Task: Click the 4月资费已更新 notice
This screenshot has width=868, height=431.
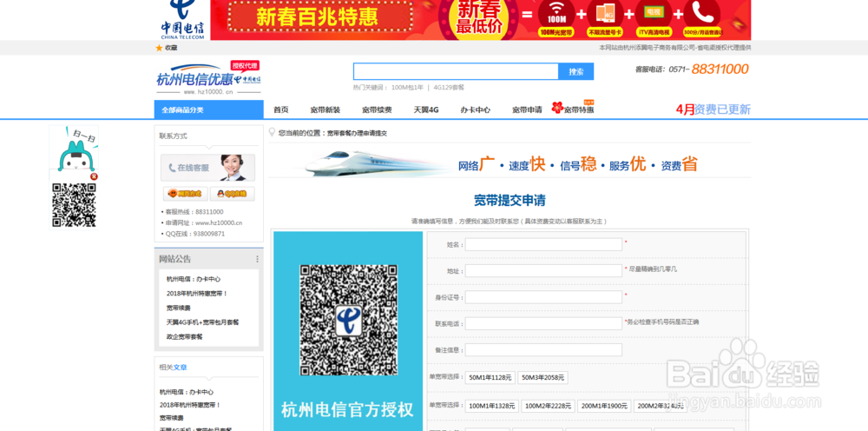Action: tap(713, 109)
